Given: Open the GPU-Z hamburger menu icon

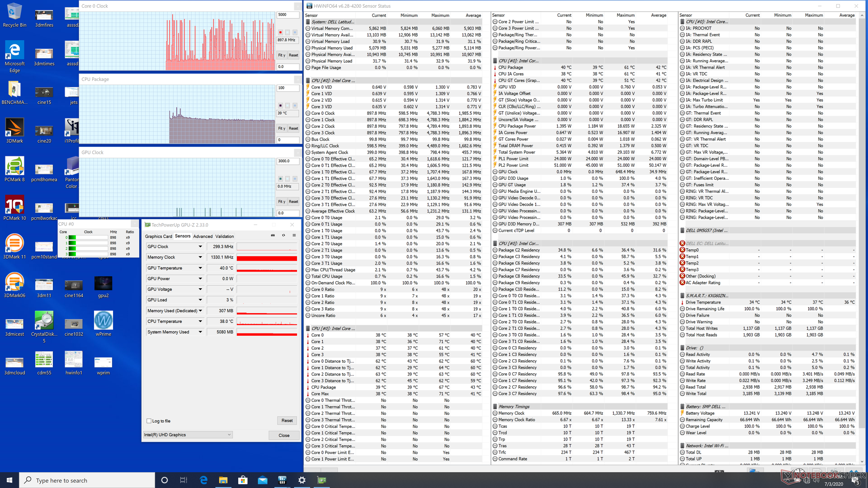Looking at the screenshot, I should tap(294, 235).
